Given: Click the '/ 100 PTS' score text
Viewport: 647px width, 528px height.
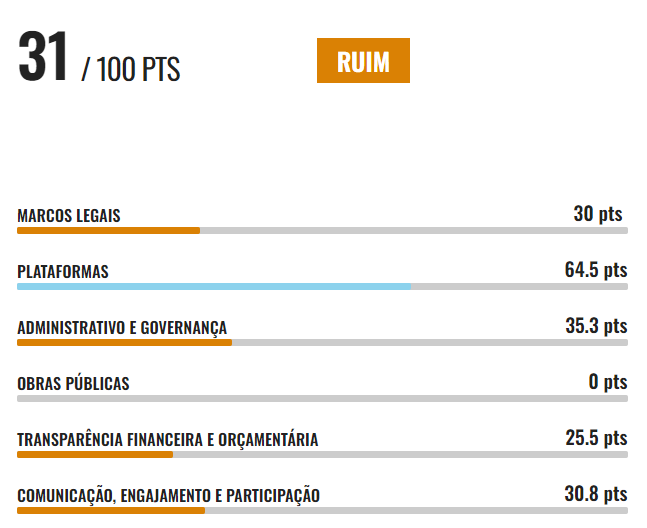Looking at the screenshot, I should 131,70.
